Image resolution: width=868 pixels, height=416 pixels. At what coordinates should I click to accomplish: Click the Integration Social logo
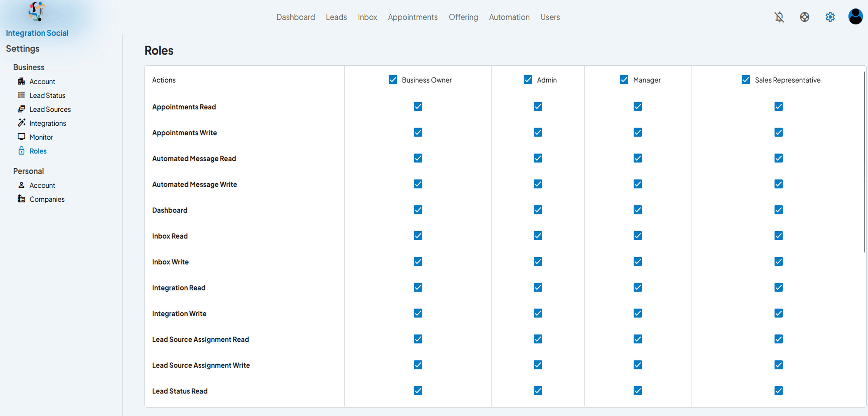pyautogui.click(x=37, y=12)
